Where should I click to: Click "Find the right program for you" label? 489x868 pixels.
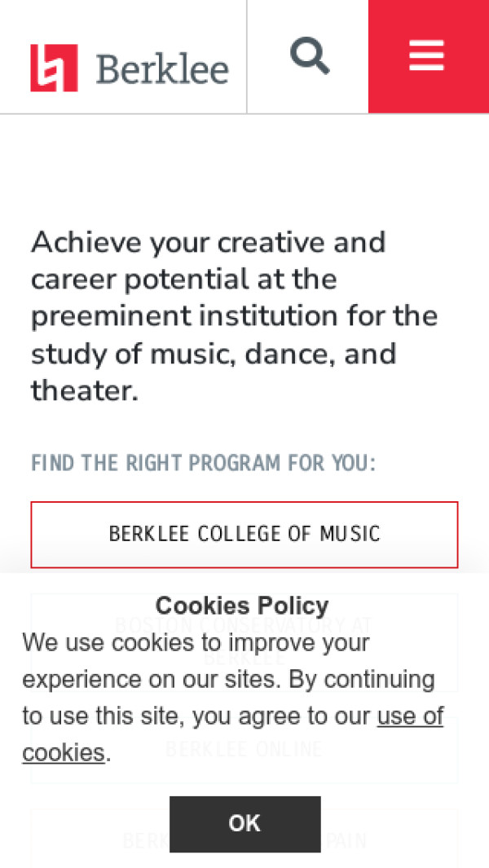click(203, 464)
